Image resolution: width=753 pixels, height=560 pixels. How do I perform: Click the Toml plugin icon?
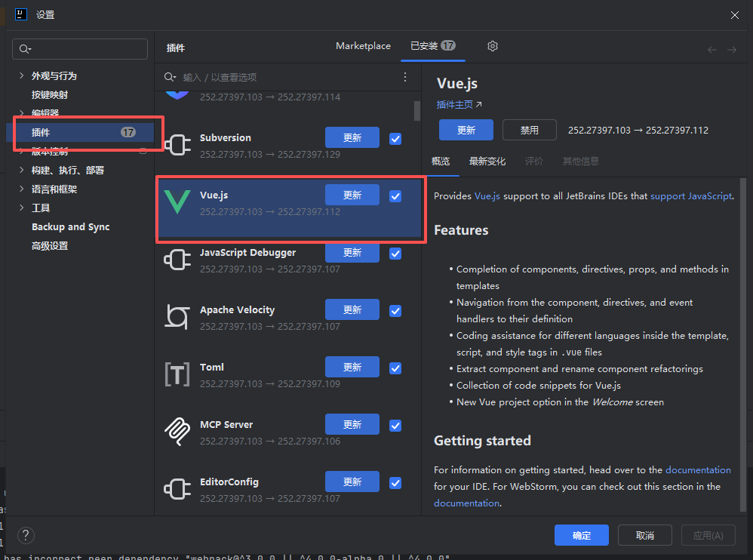tap(177, 374)
